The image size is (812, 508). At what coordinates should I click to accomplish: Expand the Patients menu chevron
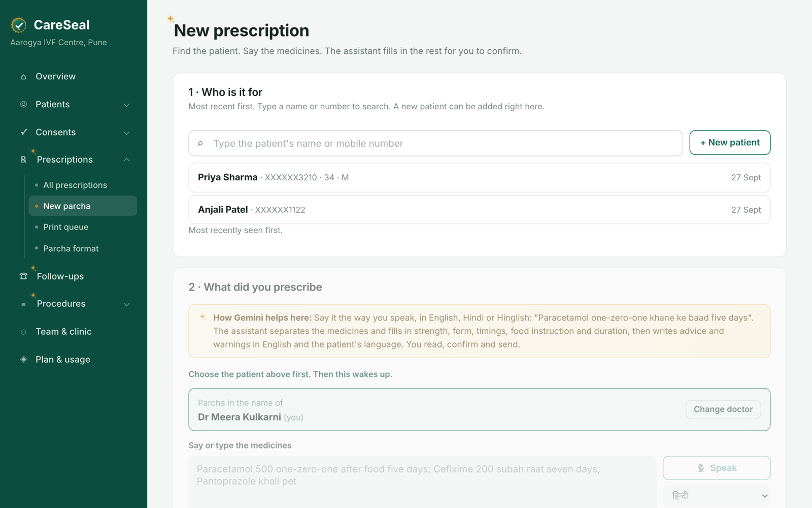(127, 105)
